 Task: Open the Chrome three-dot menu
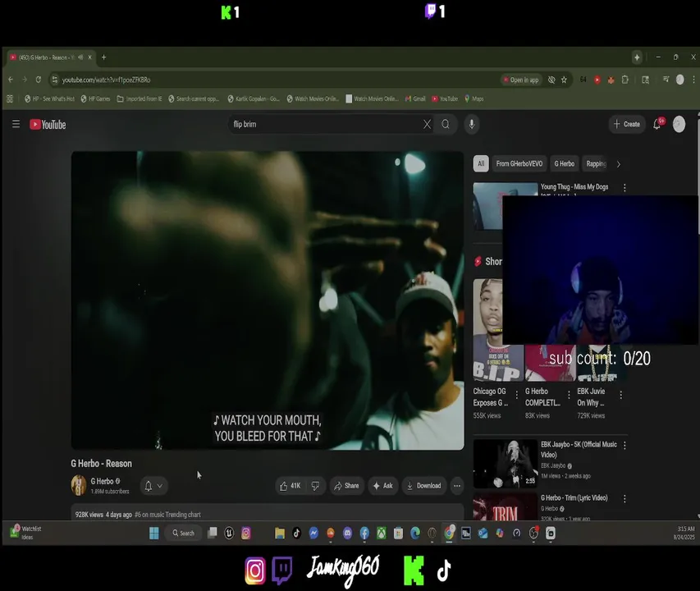(693, 80)
